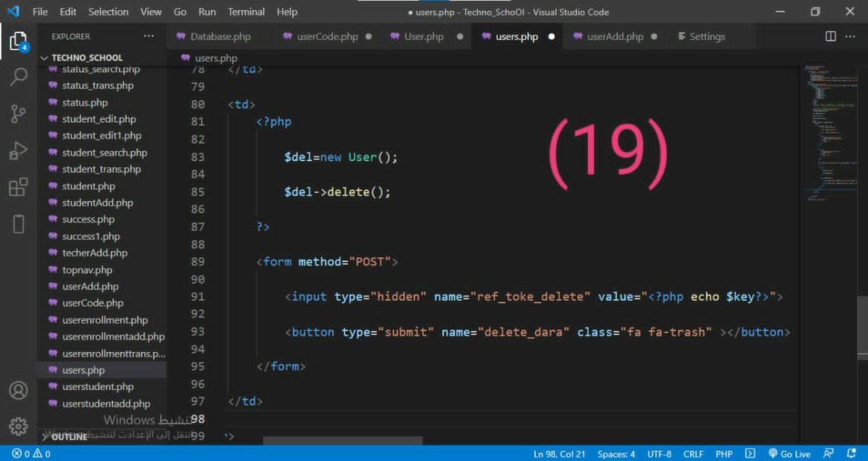This screenshot has height=461, width=868.
Task: Open editor more actions ellipsis
Action: (851, 36)
